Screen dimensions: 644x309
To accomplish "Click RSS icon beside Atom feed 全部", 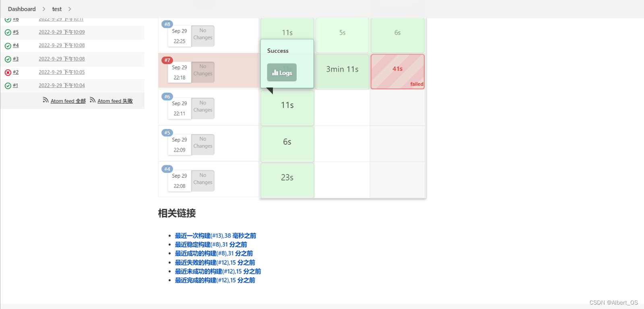I will tap(45, 100).
